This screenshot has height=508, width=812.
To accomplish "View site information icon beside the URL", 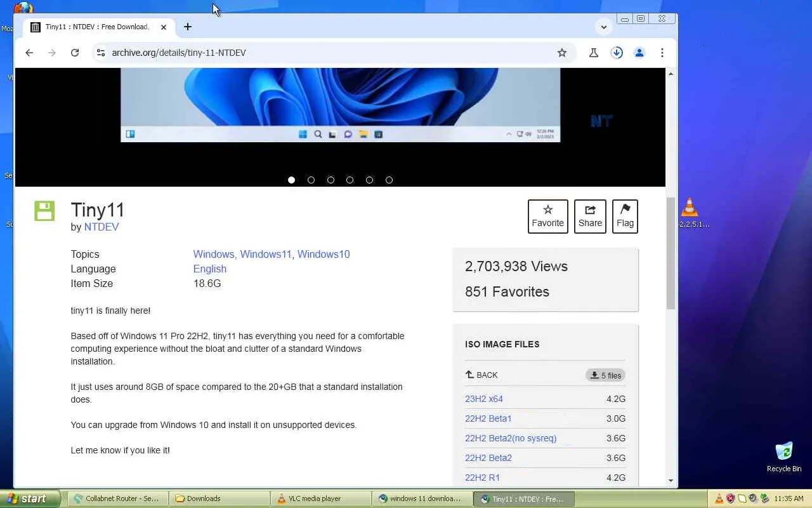I will coord(100,53).
